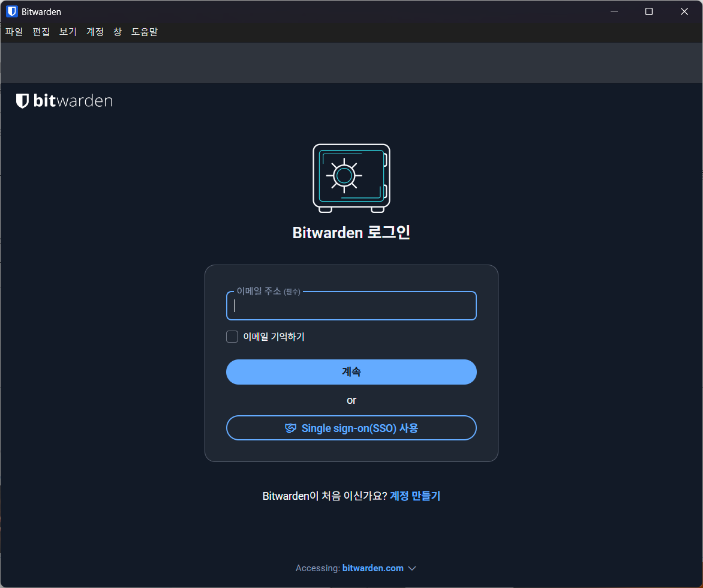Choose Single sign-on(SSO) 사용 login option
703x588 pixels.
pyautogui.click(x=351, y=428)
